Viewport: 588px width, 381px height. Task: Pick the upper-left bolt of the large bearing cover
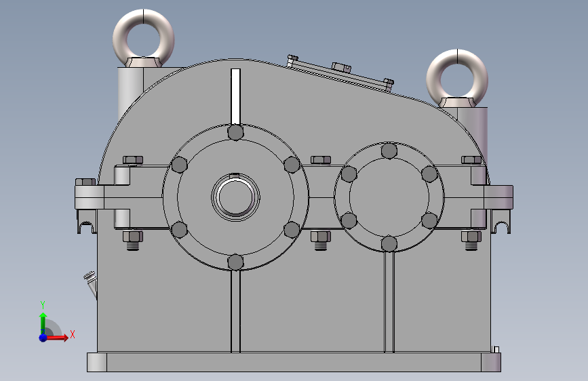[179, 165]
